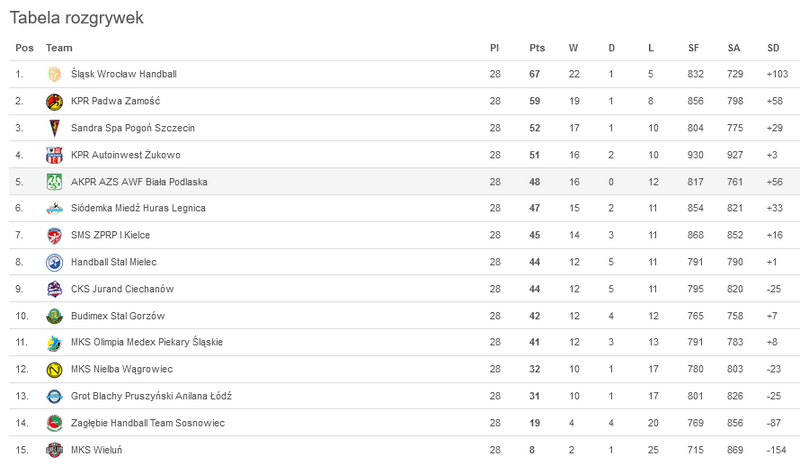Screen dimensions: 800x466
Task: Open MKS Olimpia Medex Piekary Śląskie link
Action: click(x=147, y=342)
